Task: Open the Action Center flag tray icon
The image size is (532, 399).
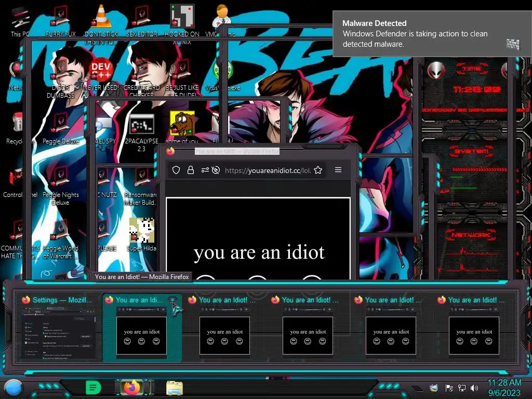Action: pyautogui.click(x=449, y=388)
